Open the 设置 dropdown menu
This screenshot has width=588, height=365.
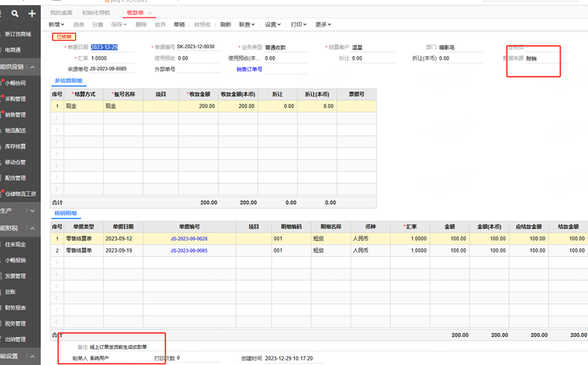(272, 25)
